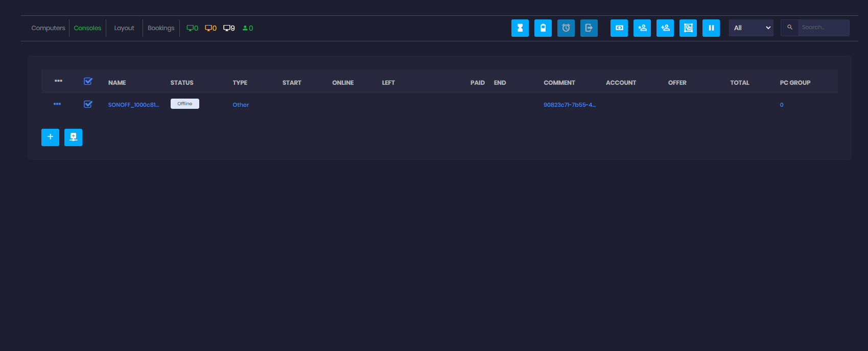Screen dimensions: 868x351
Task: Click the overlapping squares group icon
Action: (x=688, y=28)
